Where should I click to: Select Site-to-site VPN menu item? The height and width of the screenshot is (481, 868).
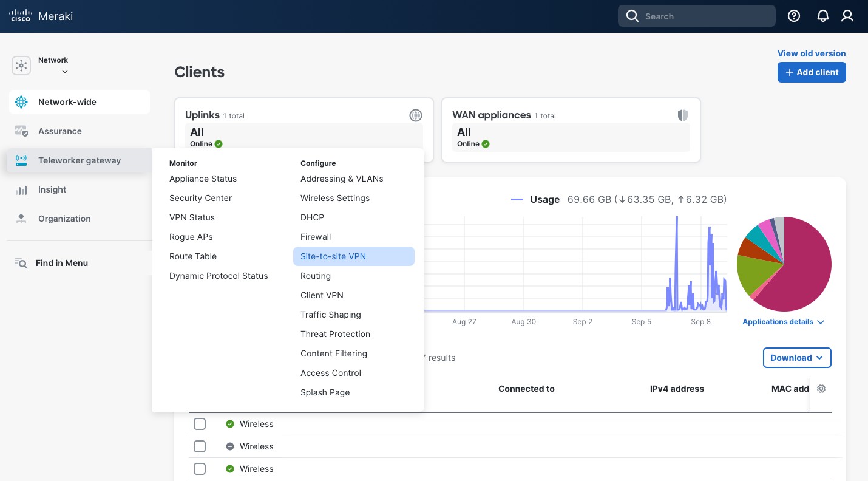click(333, 256)
